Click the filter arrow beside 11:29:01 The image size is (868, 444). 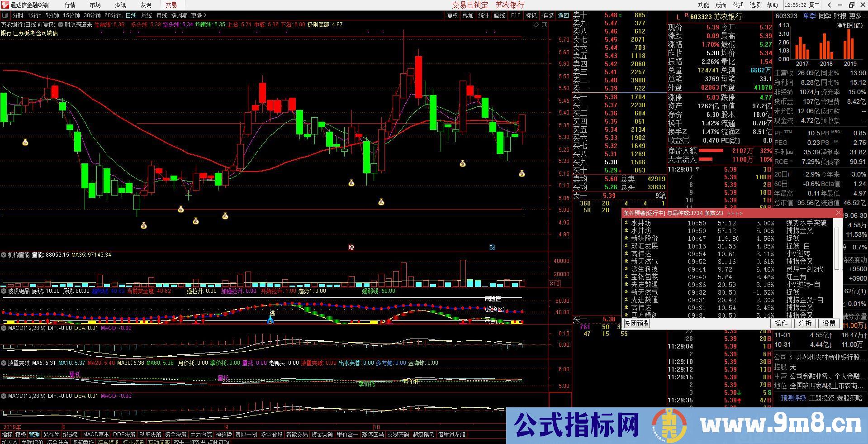coord(697,169)
